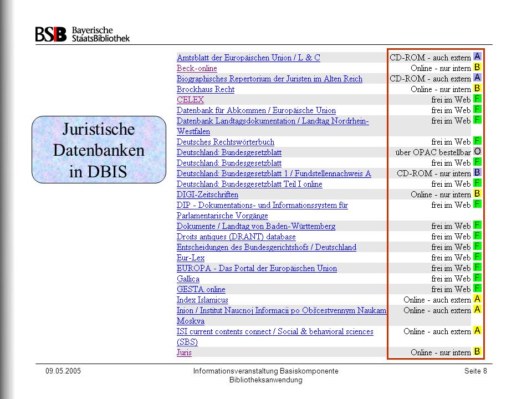Click the DIGI-Zeitschriften link
This screenshot has height=399, width=532.
207,195
